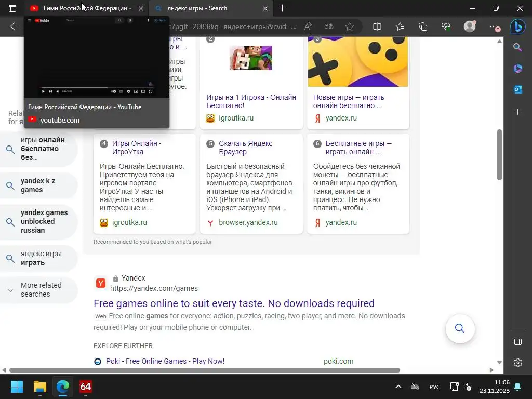Screen dimensions: 532x399
Task: Click the red Yandex favicon
Action: point(100,283)
